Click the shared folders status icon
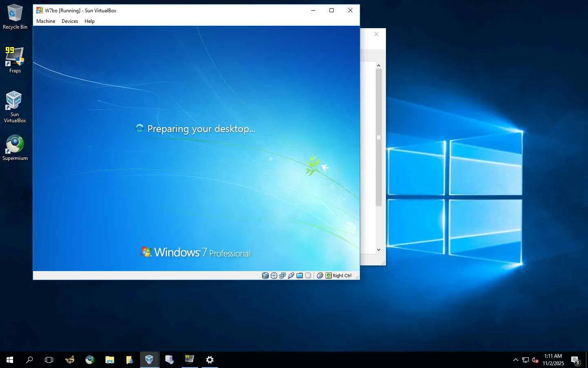This screenshot has height=368, width=588. 300,276
